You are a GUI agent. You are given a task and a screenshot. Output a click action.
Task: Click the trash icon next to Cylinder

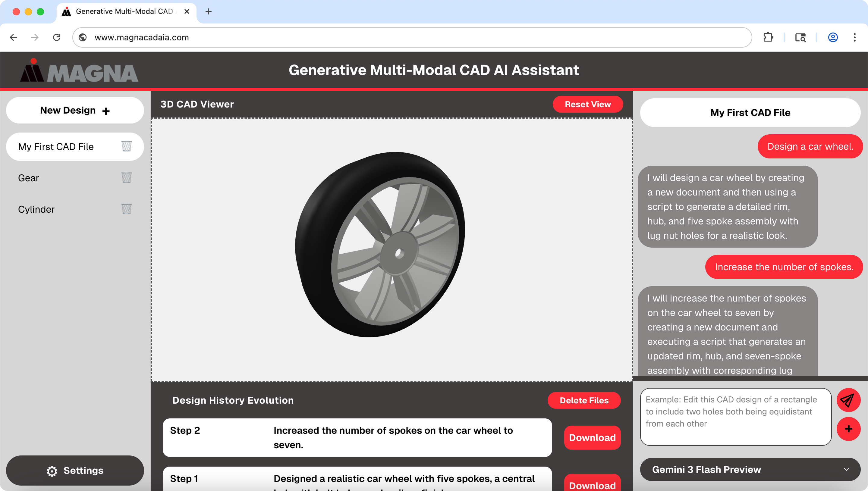(x=126, y=209)
